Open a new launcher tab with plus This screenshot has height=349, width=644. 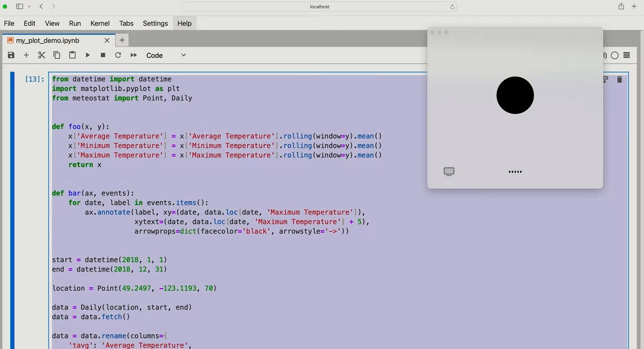(122, 40)
